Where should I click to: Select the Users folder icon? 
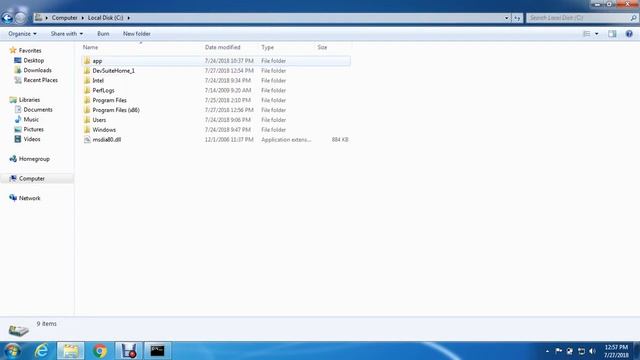point(87,120)
